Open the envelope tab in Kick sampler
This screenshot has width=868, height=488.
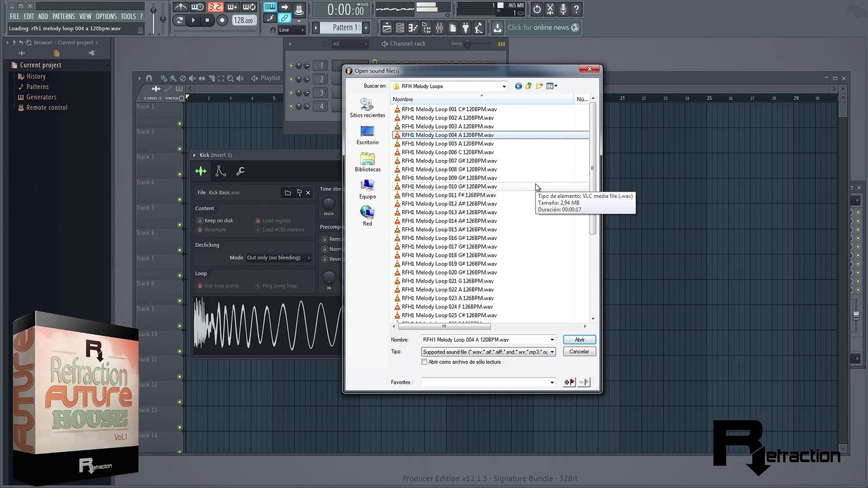click(220, 171)
